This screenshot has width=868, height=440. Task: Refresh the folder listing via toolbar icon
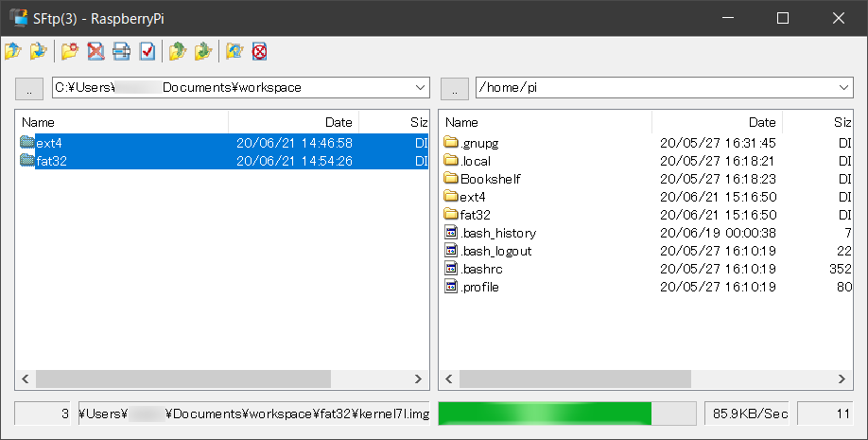[234, 51]
